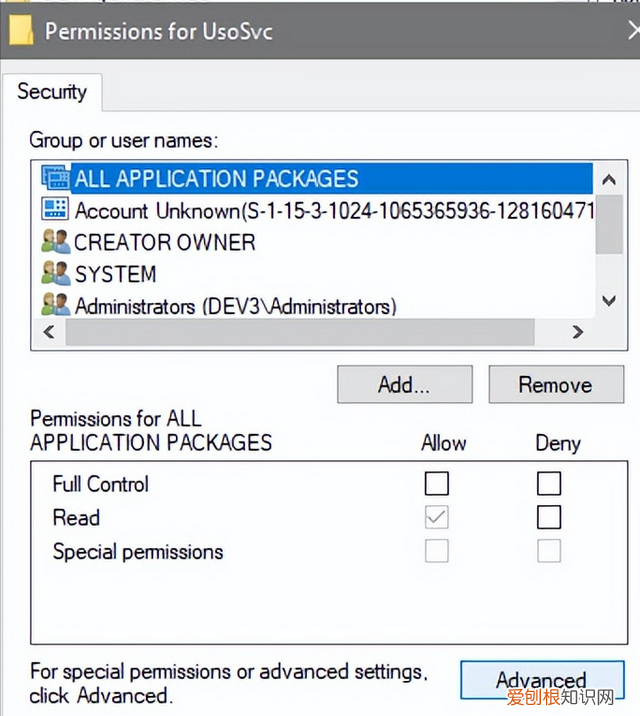This screenshot has height=716, width=640.
Task: Click the Add... button
Action: 404,385
